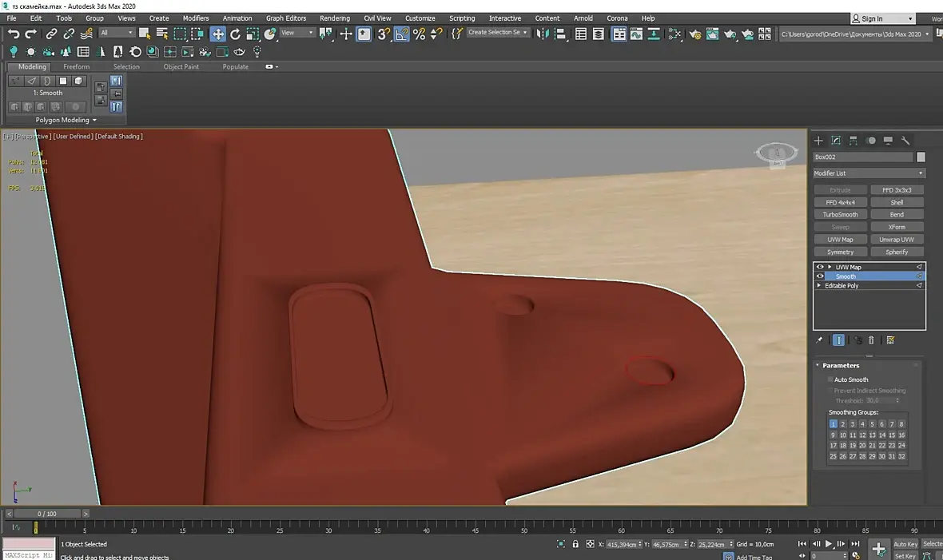This screenshot has height=560, width=943.
Task: Click the Mirror tool icon
Action: tap(543, 34)
